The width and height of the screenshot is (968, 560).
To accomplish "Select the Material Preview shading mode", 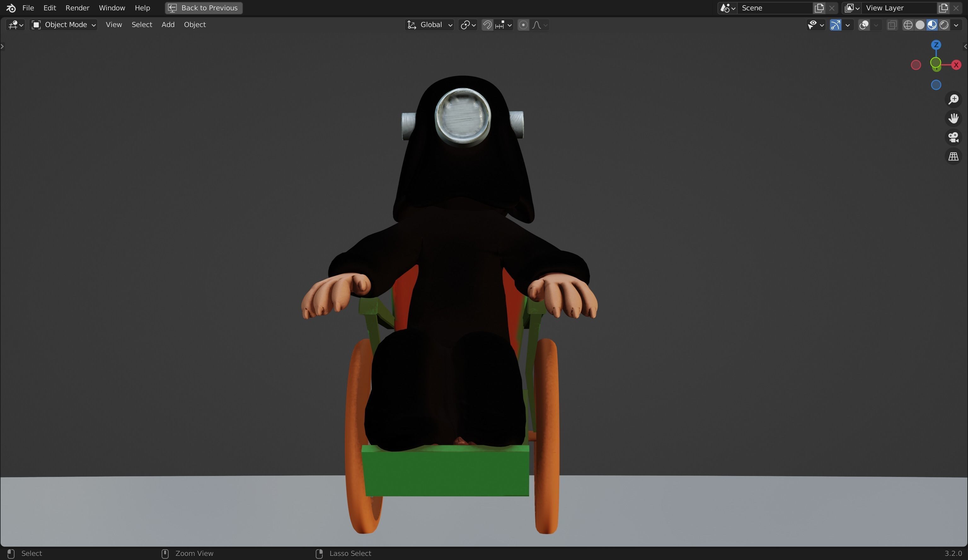I will coord(932,25).
